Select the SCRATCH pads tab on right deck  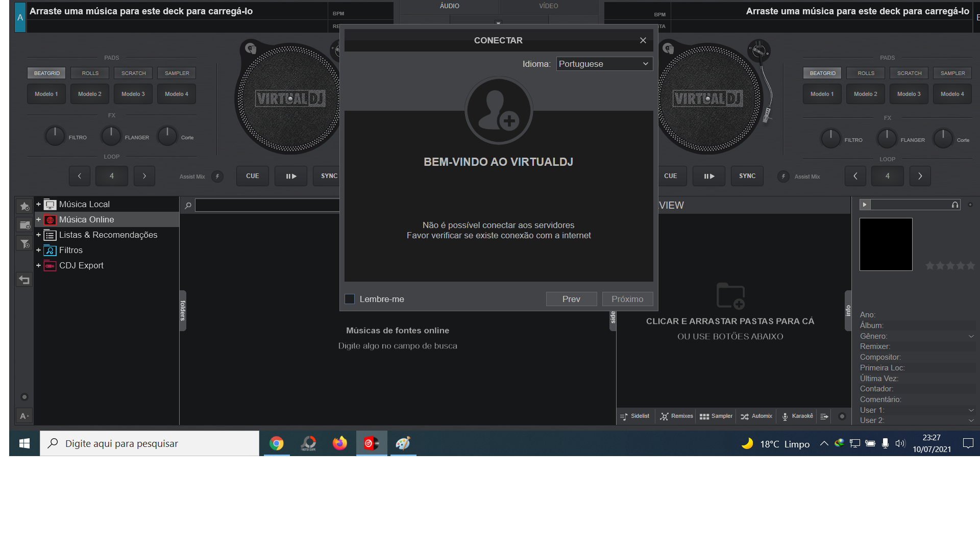910,73
